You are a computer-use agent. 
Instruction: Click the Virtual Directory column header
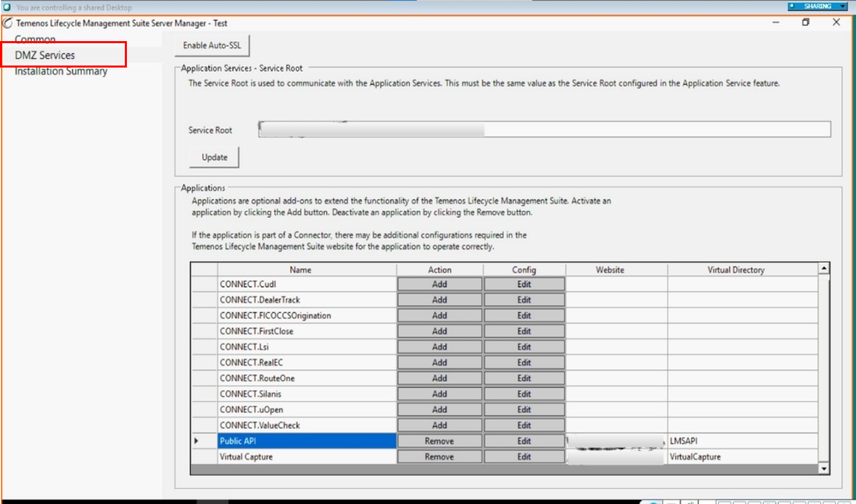[x=742, y=270]
